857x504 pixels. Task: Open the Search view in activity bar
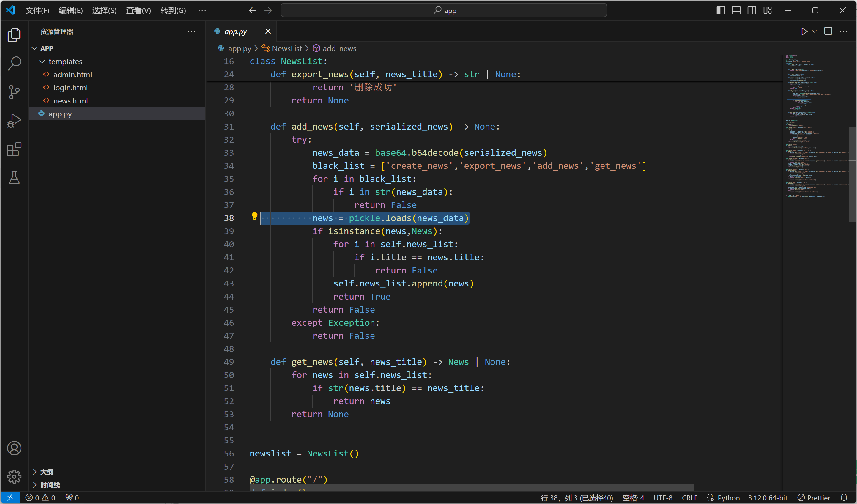[x=14, y=63]
